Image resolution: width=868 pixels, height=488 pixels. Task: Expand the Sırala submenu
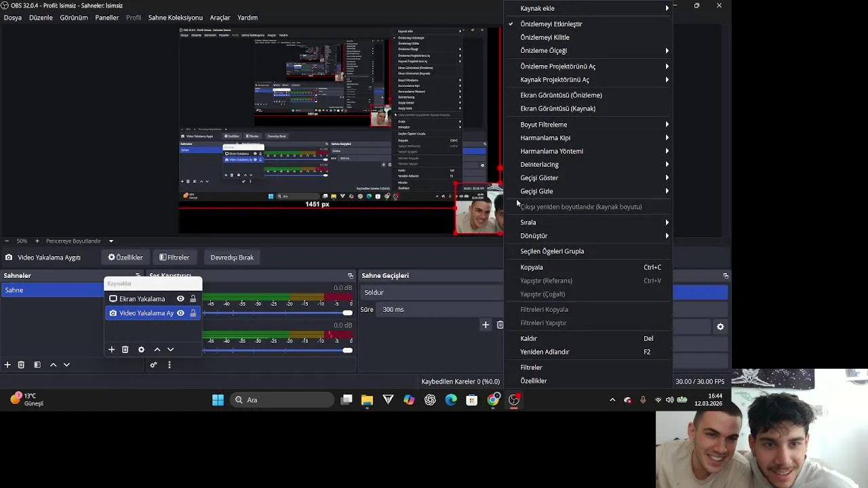point(589,222)
